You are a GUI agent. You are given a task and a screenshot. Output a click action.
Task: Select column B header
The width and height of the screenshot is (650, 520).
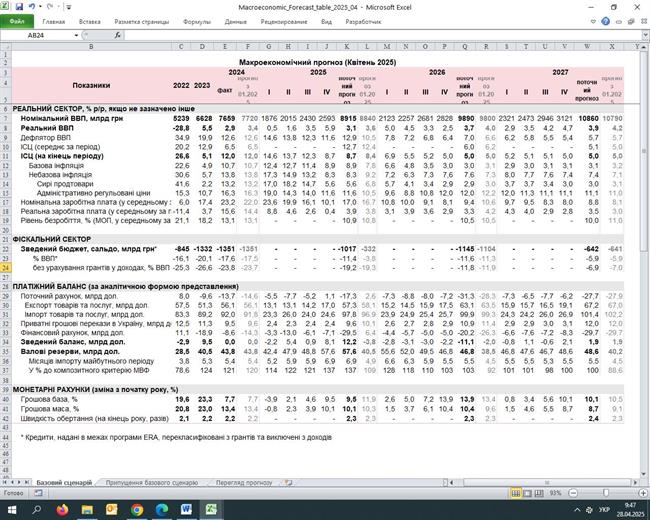coord(91,46)
